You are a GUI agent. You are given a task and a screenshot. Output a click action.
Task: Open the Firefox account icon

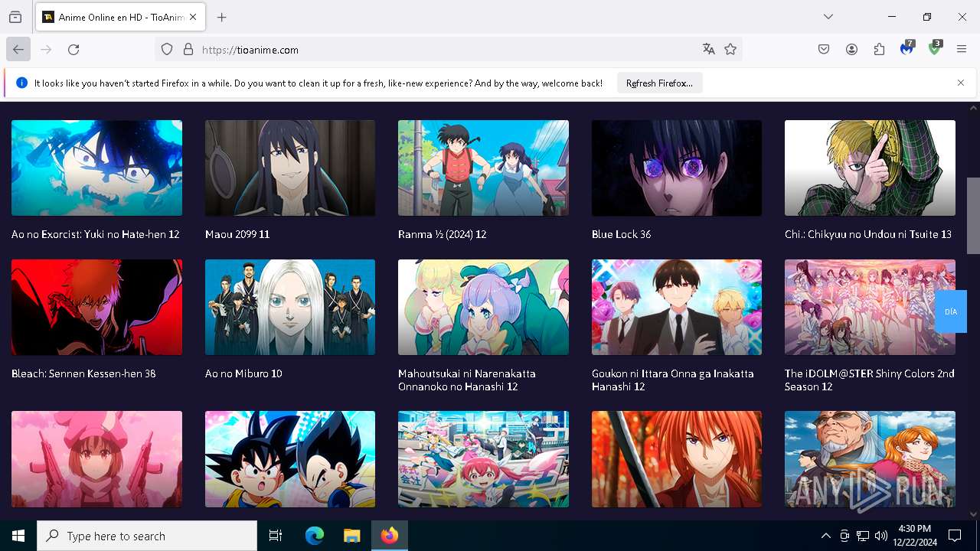coord(851,49)
